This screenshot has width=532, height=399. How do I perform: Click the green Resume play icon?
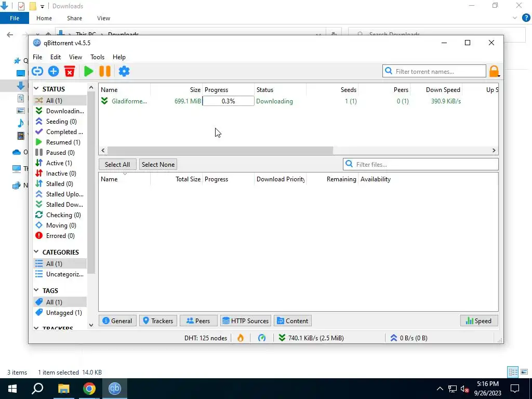88,71
